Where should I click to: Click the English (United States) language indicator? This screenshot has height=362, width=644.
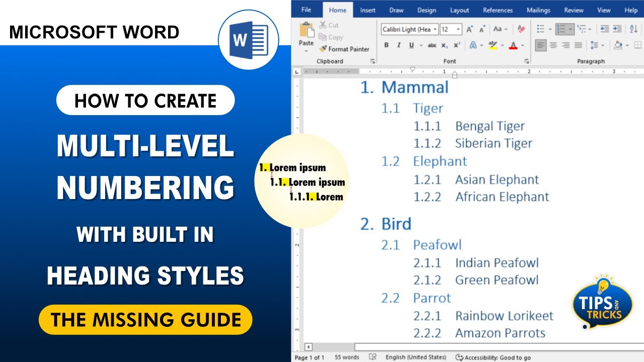[416, 357]
